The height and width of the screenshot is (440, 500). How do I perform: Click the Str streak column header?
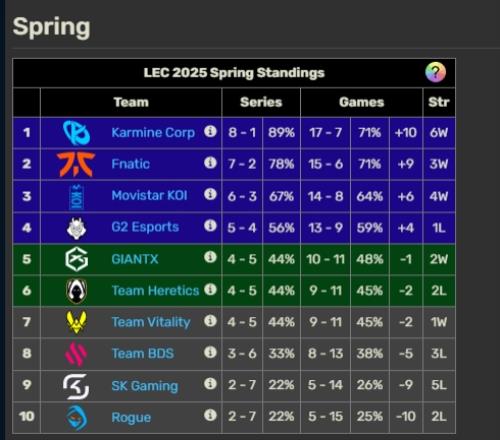click(x=439, y=102)
